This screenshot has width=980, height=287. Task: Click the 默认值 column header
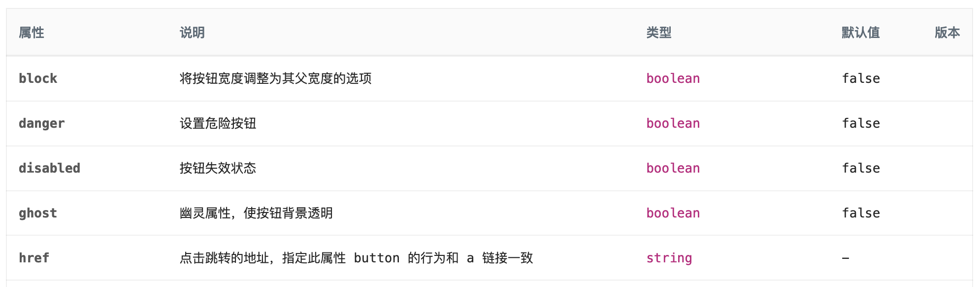[861, 33]
